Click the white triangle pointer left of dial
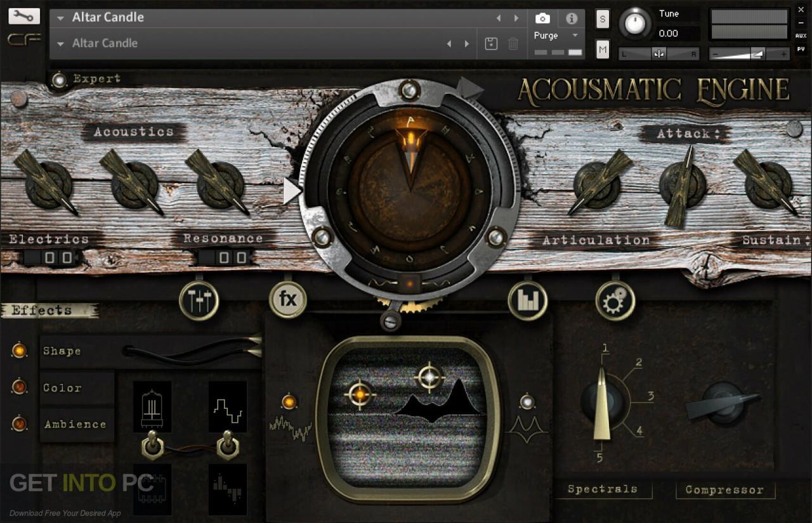 pos(292,191)
